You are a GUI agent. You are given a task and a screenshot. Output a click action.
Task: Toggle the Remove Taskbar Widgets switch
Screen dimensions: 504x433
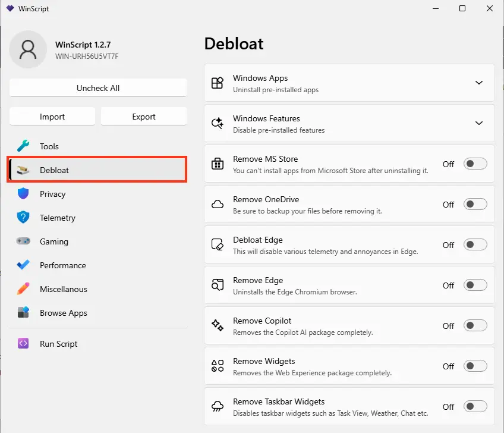click(475, 407)
